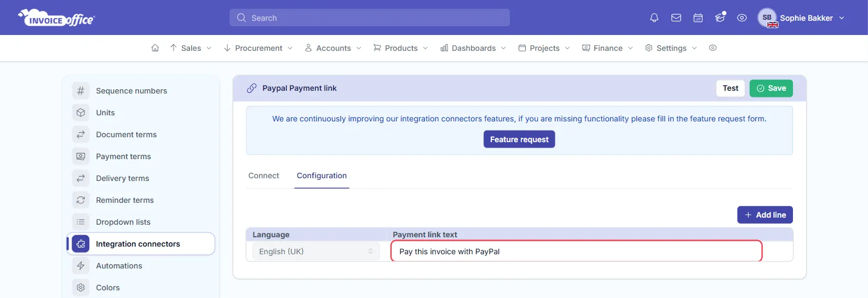This screenshot has height=298, width=868.
Task: Toggle the eye icon in top header
Action: pos(741,18)
